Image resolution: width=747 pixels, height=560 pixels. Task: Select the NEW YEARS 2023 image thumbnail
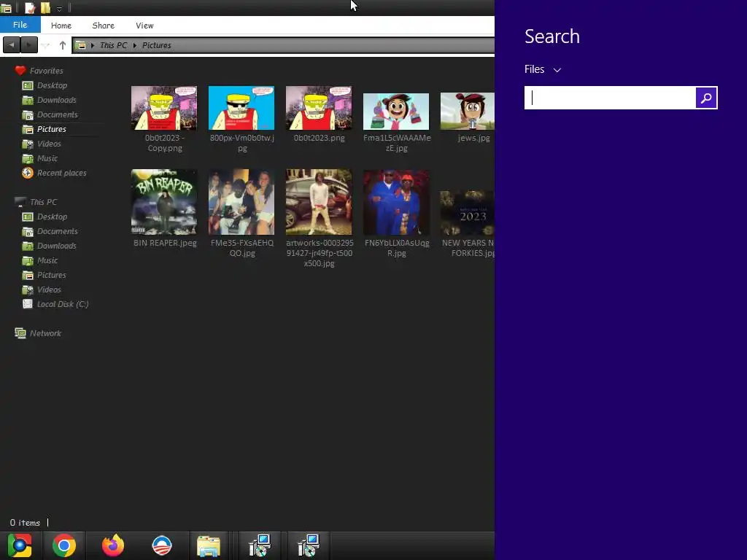pos(468,213)
